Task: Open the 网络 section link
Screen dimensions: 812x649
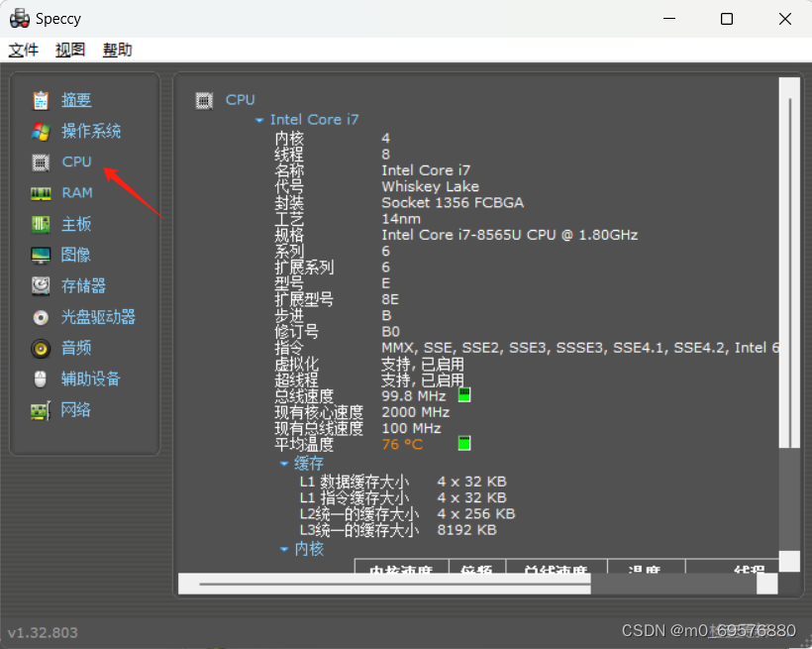Action: click(x=75, y=410)
